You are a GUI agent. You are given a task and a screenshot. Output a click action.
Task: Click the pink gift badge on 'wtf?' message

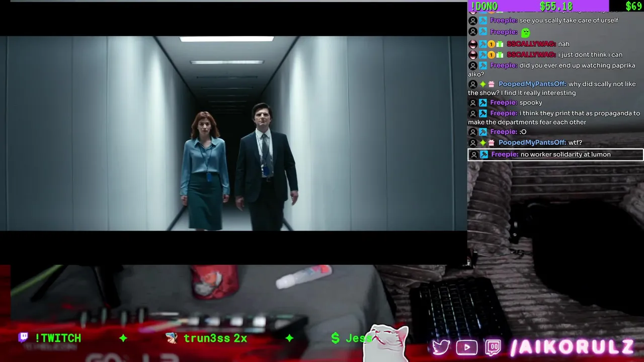click(492, 142)
